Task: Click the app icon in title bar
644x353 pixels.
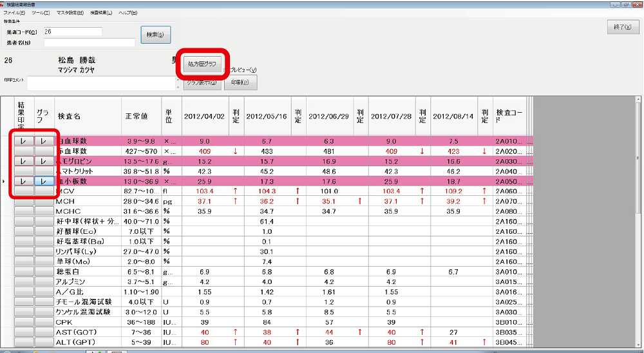Action: (x=3, y=4)
